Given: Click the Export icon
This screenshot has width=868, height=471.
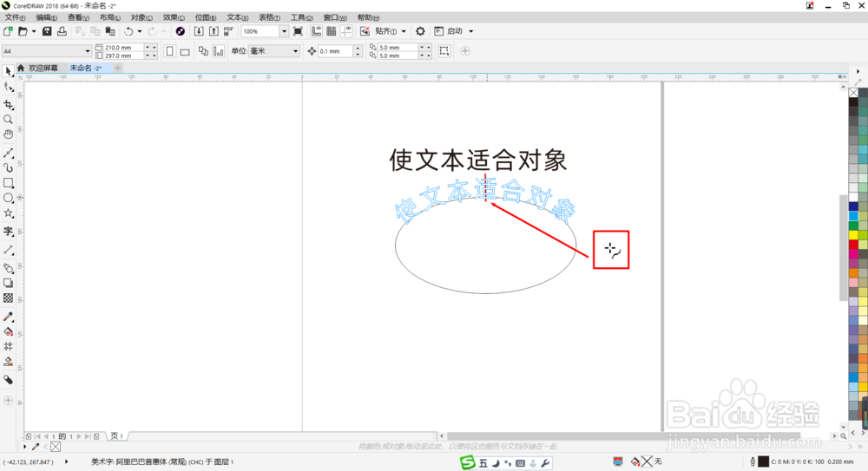Looking at the screenshot, I should point(214,31).
